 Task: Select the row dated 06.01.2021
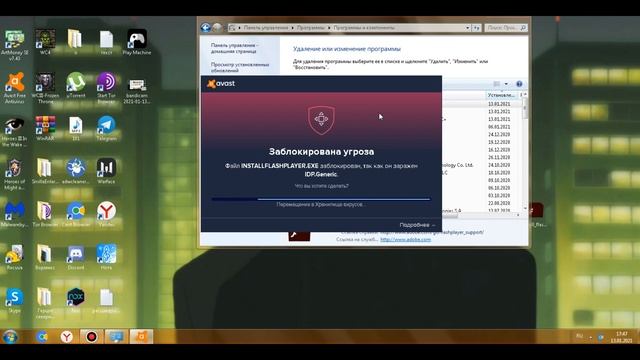499,127
